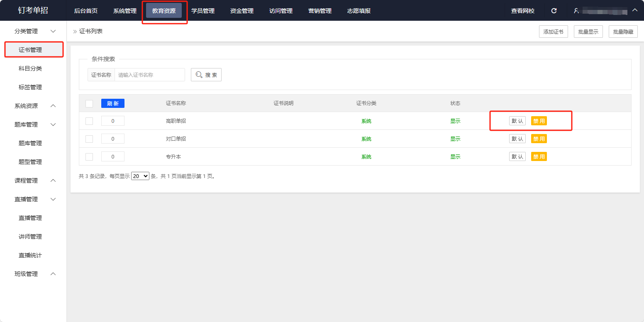The width and height of the screenshot is (644, 322).
Task: Click sort-order field for 高职单招
Action: point(113,121)
